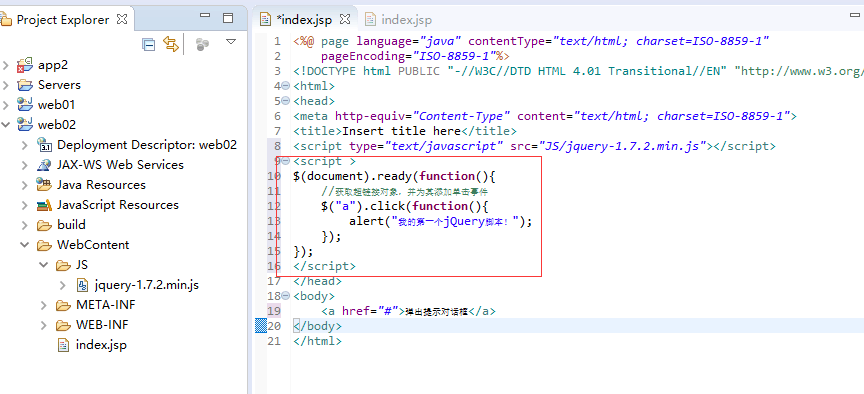Toggle Link with Editor icon
Screen dimensions: 864x394
(171, 44)
